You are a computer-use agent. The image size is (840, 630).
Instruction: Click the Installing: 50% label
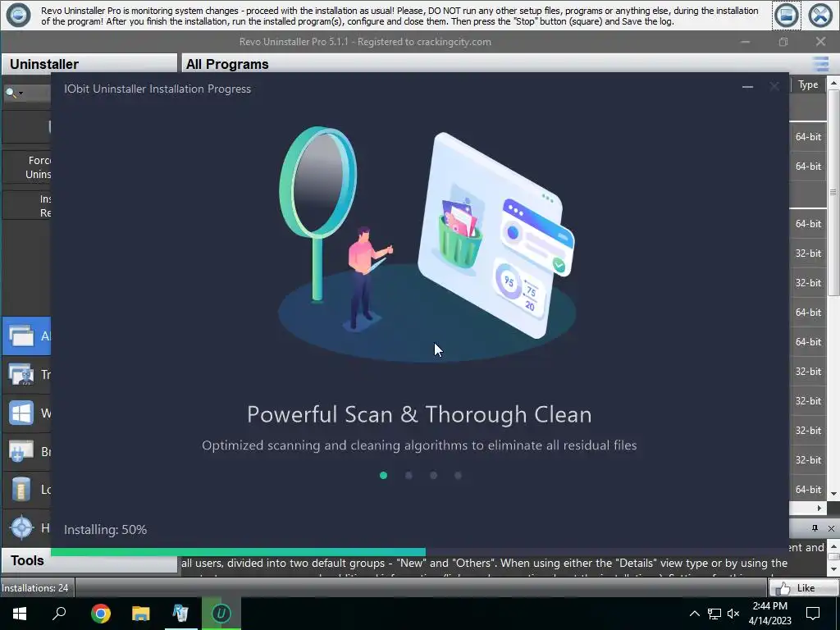pyautogui.click(x=105, y=530)
